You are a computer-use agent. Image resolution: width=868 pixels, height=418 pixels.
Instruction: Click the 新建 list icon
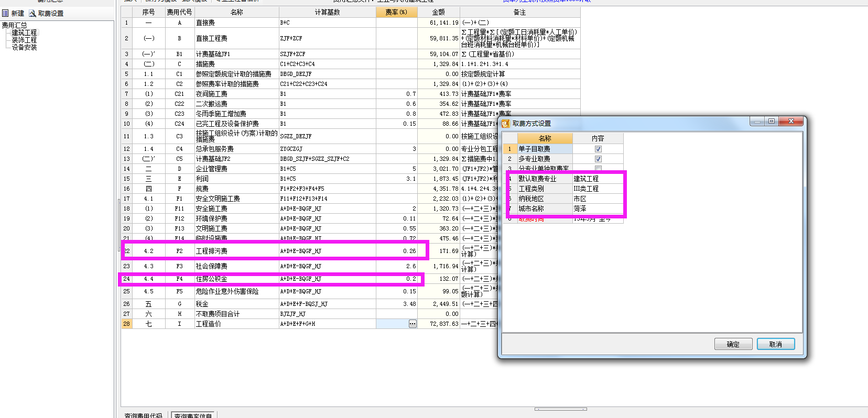5,13
